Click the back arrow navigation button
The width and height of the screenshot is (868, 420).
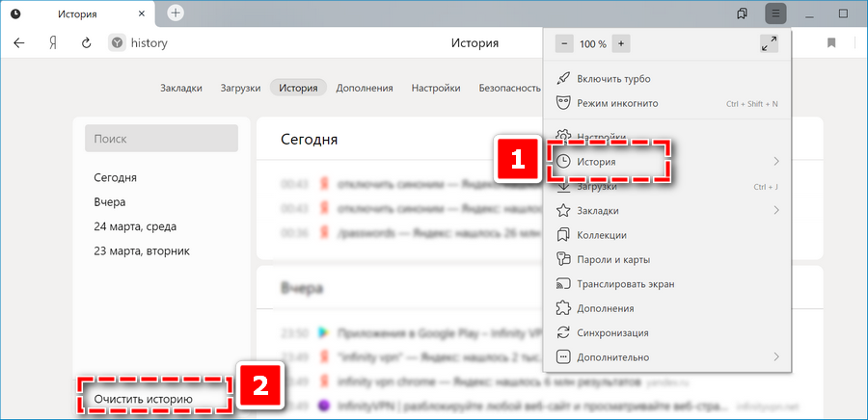point(19,43)
